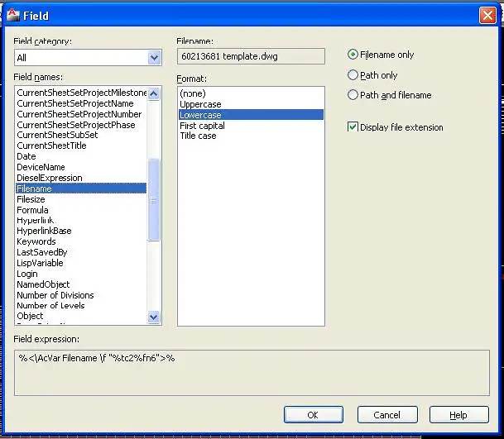Click the Field names scroll down arrow
This screenshot has height=439, width=504.
(154, 317)
